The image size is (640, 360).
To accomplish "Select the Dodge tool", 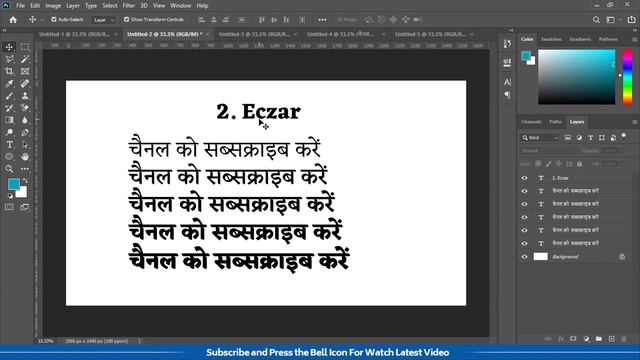I will (x=9, y=132).
